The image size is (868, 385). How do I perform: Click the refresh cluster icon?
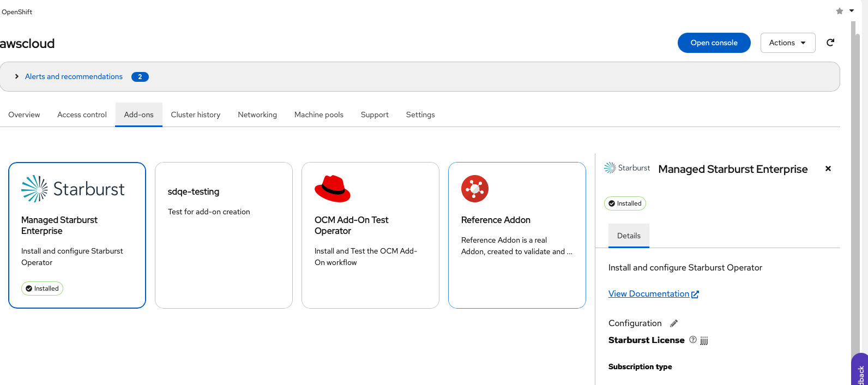(x=830, y=43)
